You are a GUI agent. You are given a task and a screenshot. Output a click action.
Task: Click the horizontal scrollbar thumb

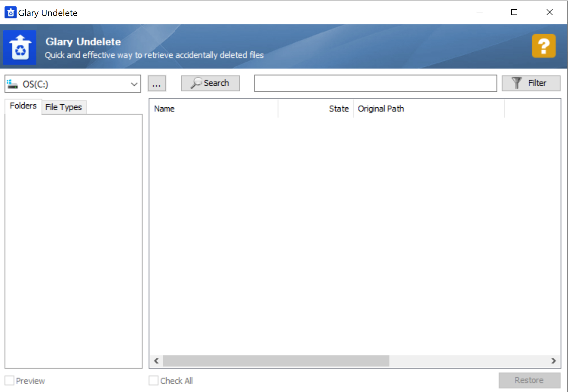pyautogui.click(x=276, y=361)
